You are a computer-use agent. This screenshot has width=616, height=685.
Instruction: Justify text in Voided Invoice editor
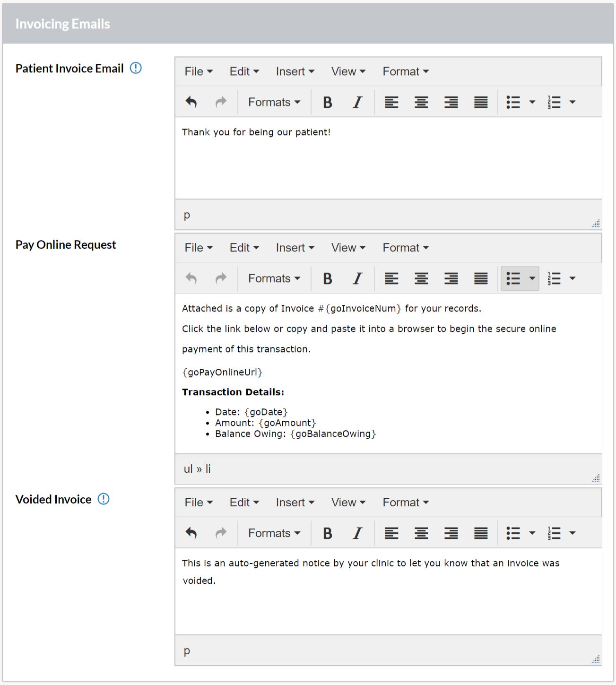481,533
